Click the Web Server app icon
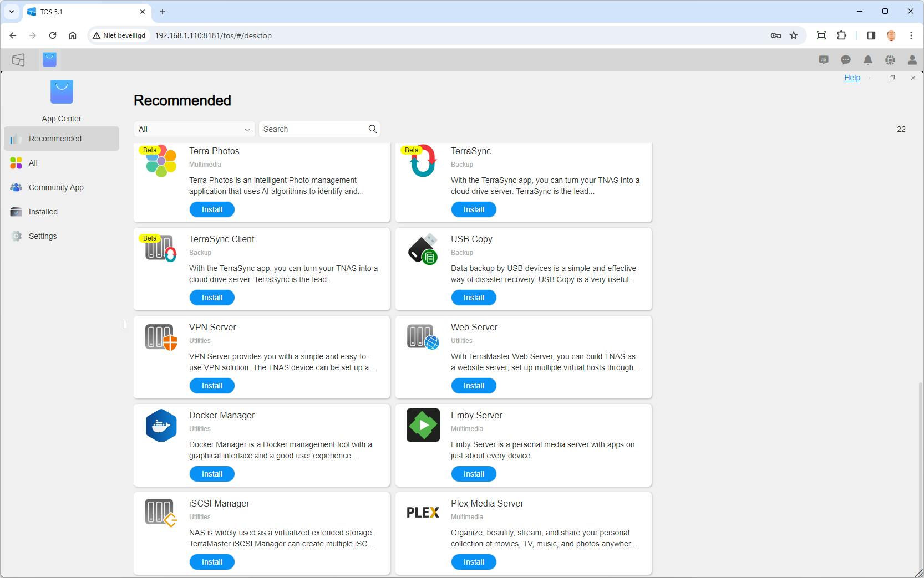Screen dimensions: 924x578 (x=423, y=337)
